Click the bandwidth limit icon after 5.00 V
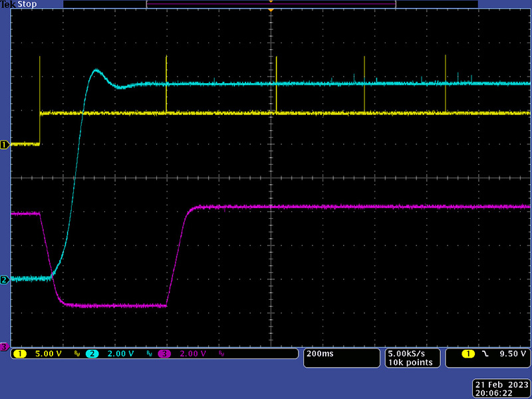The height and width of the screenshot is (399, 532). click(76, 354)
